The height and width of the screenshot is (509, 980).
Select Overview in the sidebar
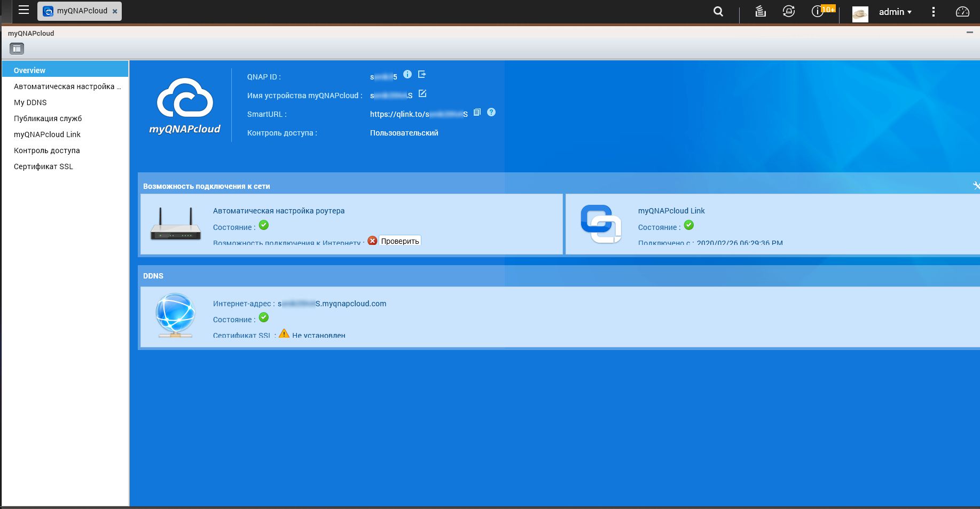point(65,70)
